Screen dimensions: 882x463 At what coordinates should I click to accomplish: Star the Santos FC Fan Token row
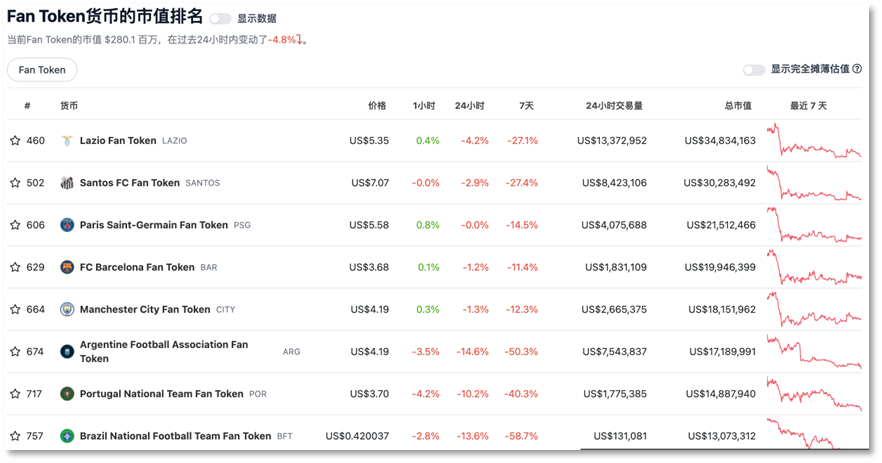click(x=15, y=183)
